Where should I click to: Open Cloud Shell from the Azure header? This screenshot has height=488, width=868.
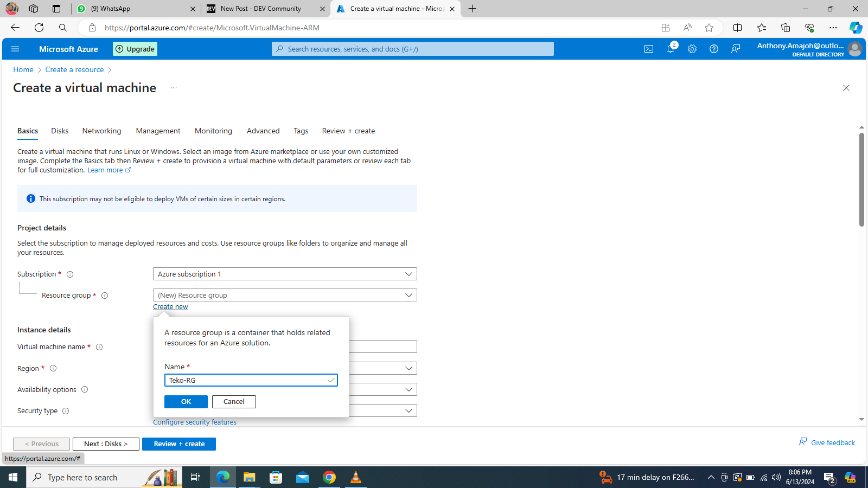649,49
